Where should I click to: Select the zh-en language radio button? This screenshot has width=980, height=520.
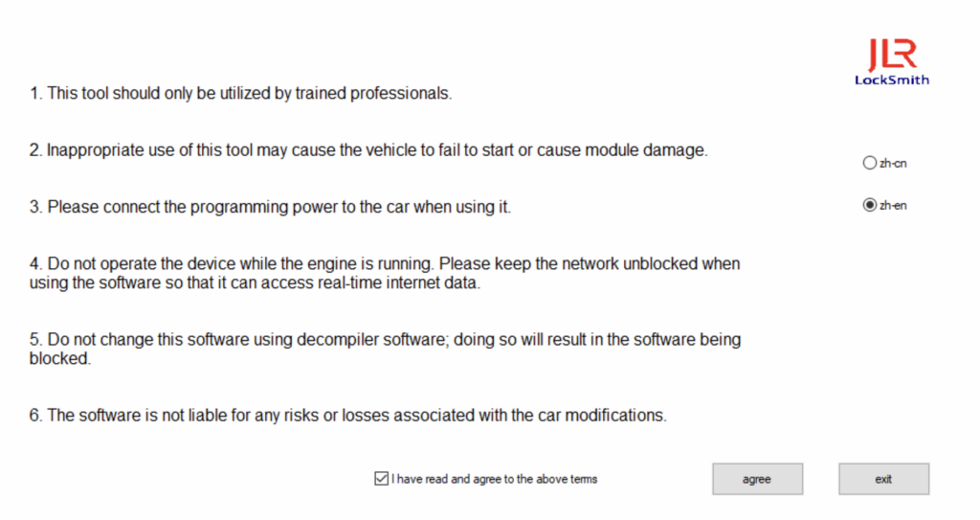(869, 205)
